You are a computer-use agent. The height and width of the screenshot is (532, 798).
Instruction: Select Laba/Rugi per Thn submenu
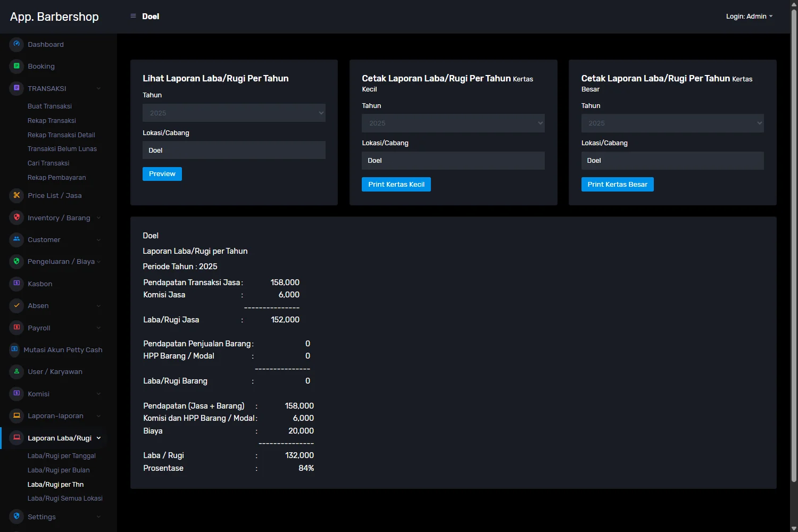pyautogui.click(x=56, y=485)
